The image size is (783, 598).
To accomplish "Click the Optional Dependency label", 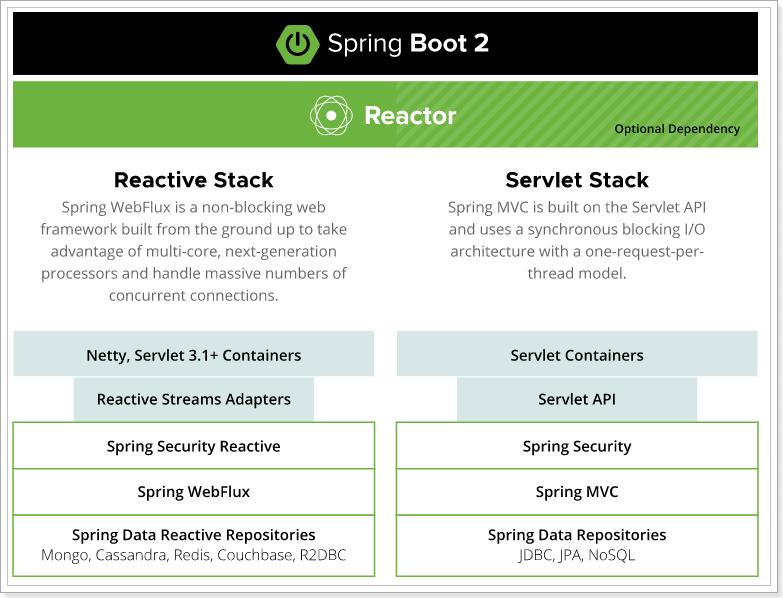I will (x=677, y=129).
